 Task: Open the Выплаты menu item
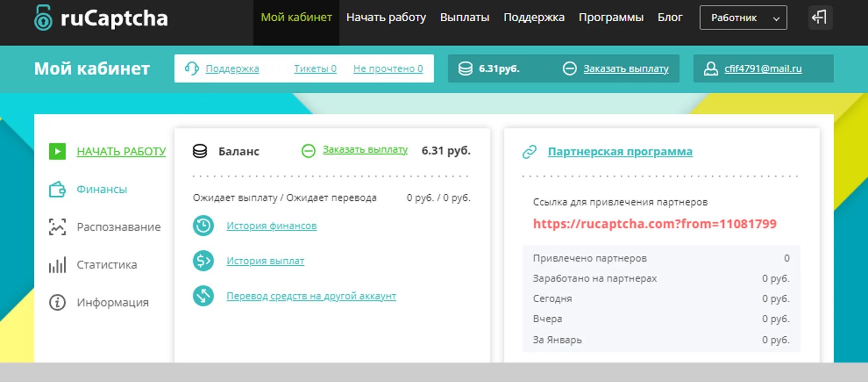[x=465, y=17]
